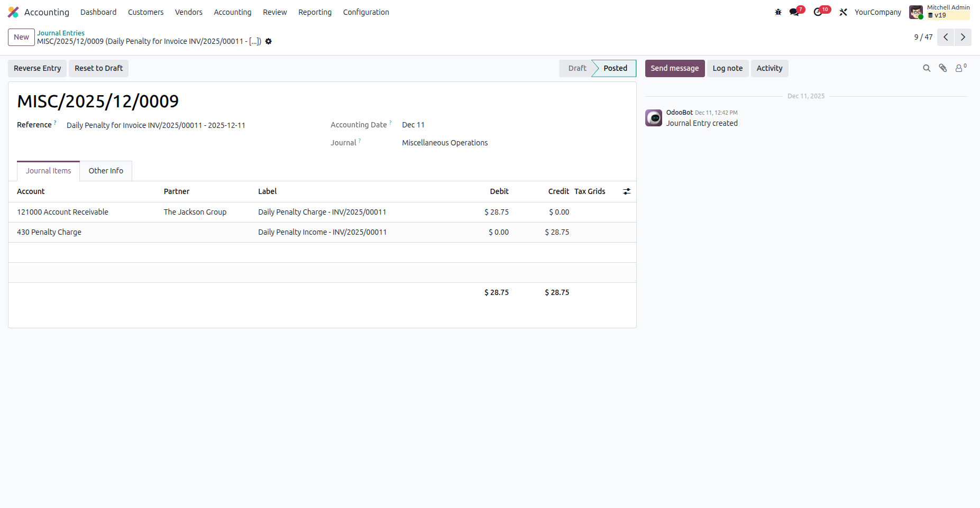Open the Customers menu
Screen dimensions: 980x508
[145, 12]
